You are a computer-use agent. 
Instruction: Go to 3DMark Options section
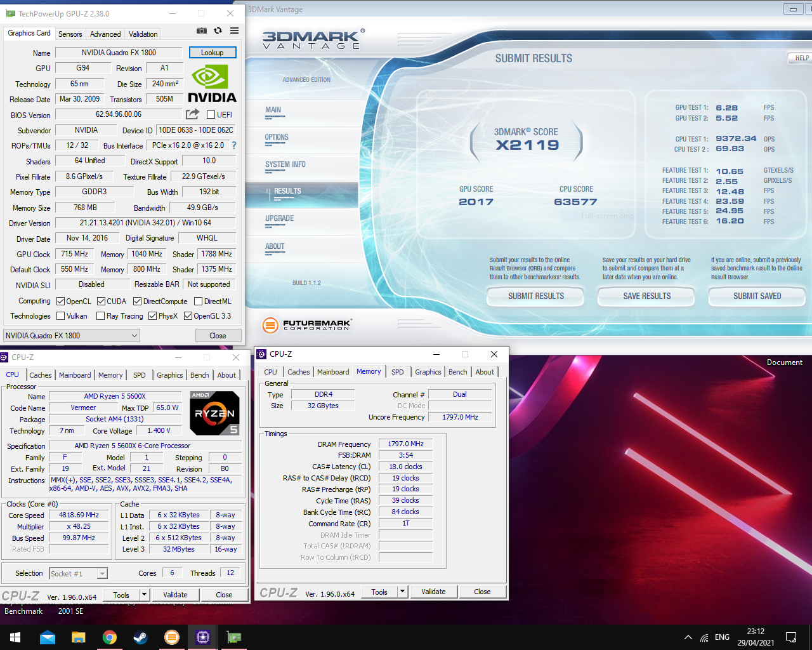coord(277,138)
